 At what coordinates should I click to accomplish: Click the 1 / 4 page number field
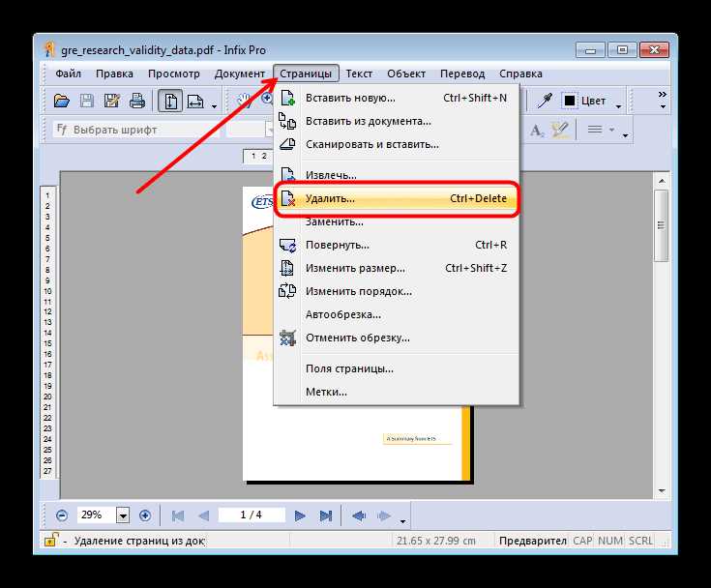point(252,515)
